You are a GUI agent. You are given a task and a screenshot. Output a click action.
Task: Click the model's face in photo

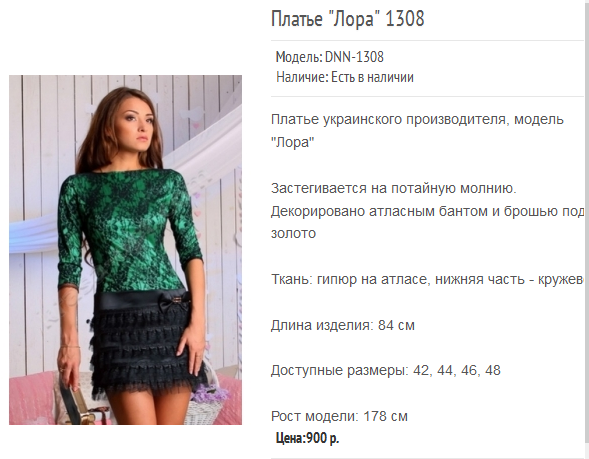click(x=139, y=125)
